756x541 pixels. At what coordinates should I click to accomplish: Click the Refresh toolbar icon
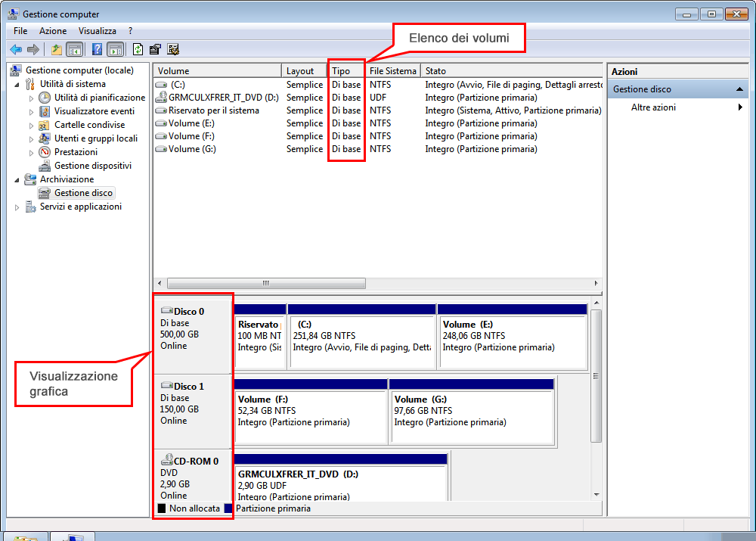click(138, 49)
